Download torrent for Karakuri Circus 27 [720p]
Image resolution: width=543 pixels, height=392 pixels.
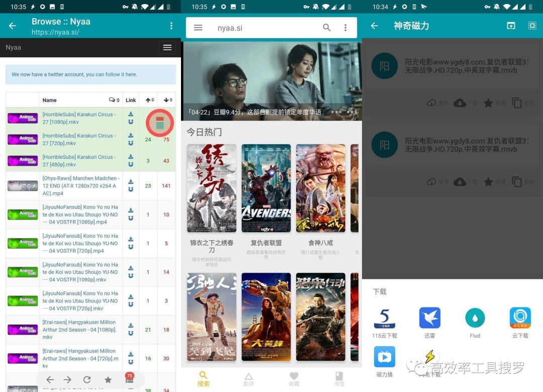131,135
